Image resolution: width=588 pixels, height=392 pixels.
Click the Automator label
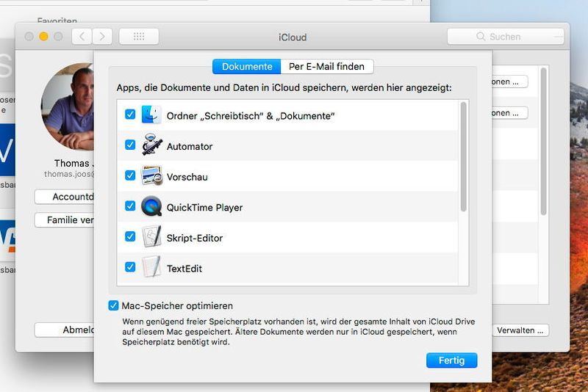point(190,146)
